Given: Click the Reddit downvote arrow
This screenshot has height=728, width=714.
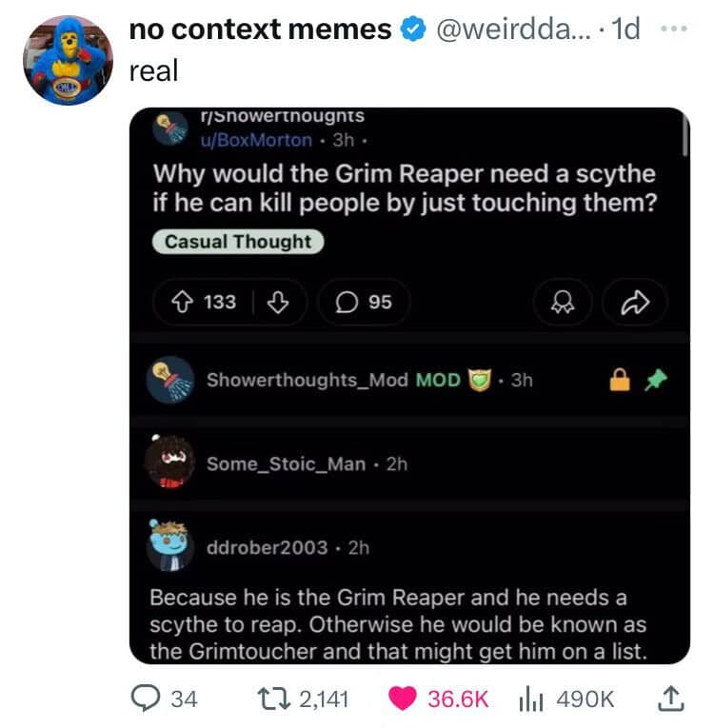Looking at the screenshot, I should (x=278, y=302).
